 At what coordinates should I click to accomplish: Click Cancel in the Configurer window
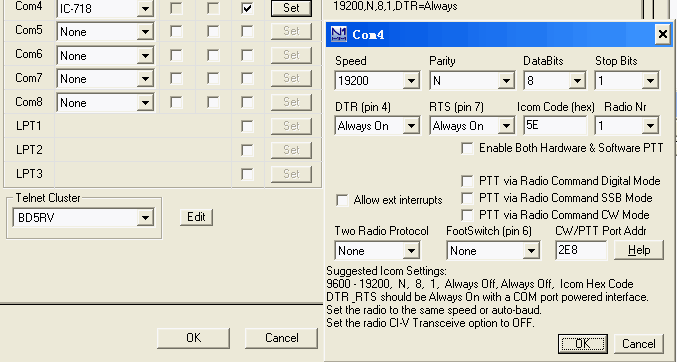pos(281,338)
